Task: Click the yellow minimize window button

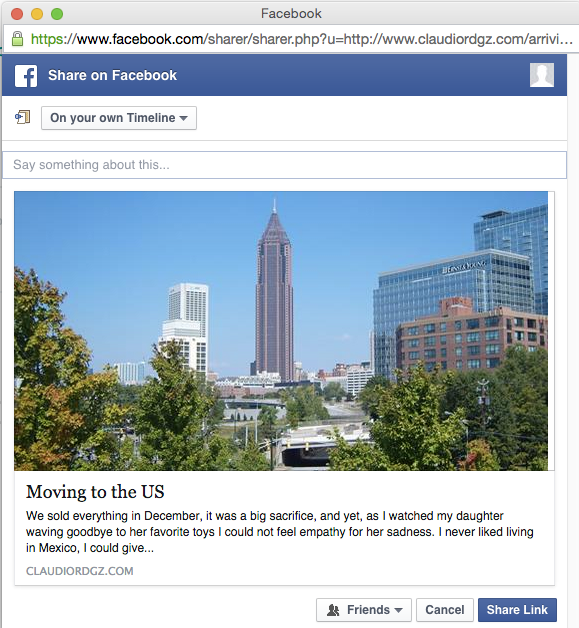Action: coord(37,14)
